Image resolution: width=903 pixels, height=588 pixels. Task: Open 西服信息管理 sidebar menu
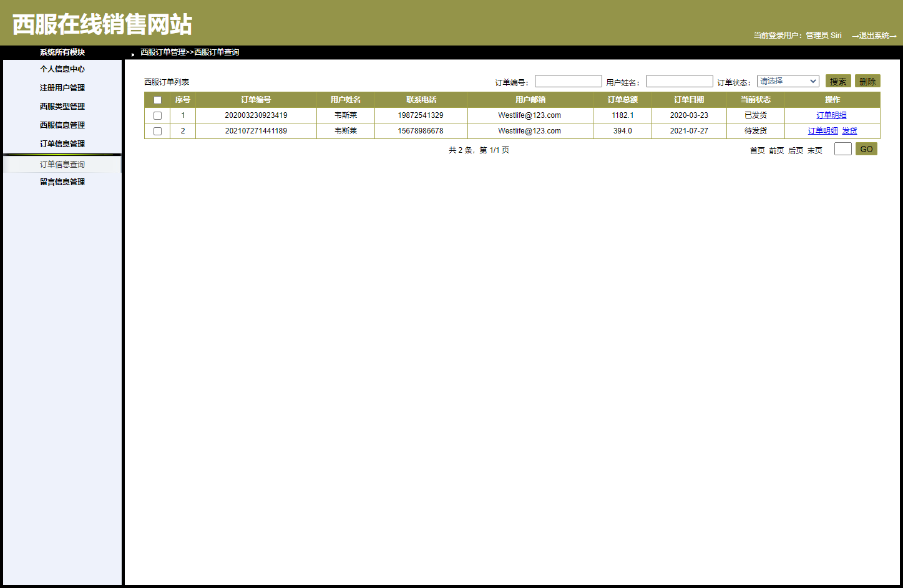[62, 125]
